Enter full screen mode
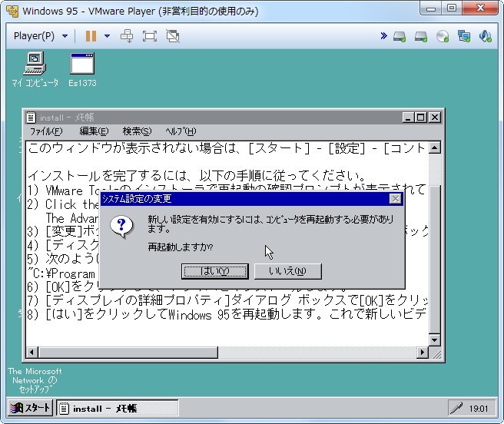This screenshot has height=424, width=504. (x=150, y=35)
